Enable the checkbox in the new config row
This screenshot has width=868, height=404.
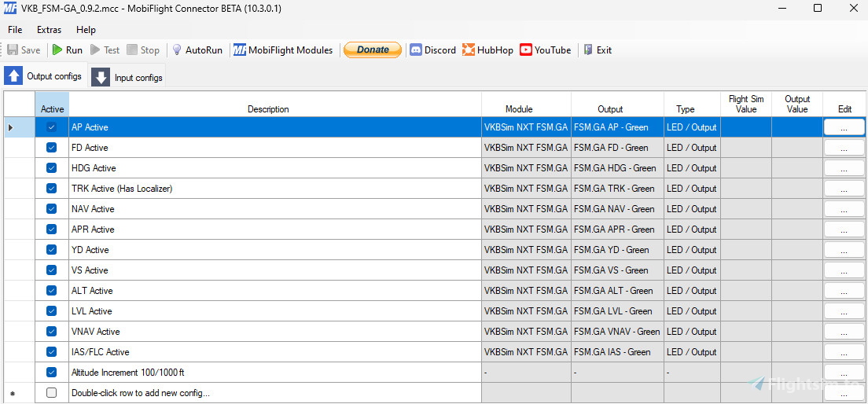pos(52,393)
